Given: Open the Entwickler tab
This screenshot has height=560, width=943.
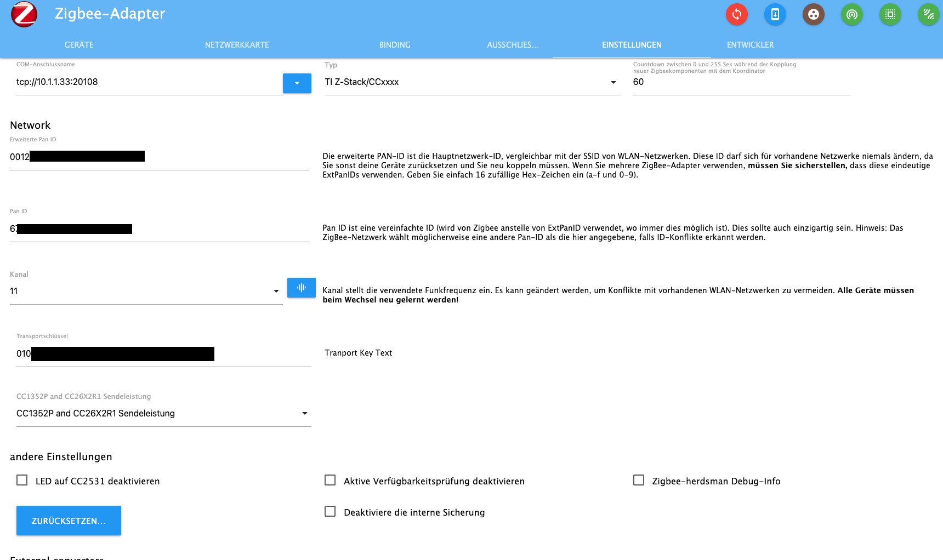Looking at the screenshot, I should pyautogui.click(x=751, y=45).
